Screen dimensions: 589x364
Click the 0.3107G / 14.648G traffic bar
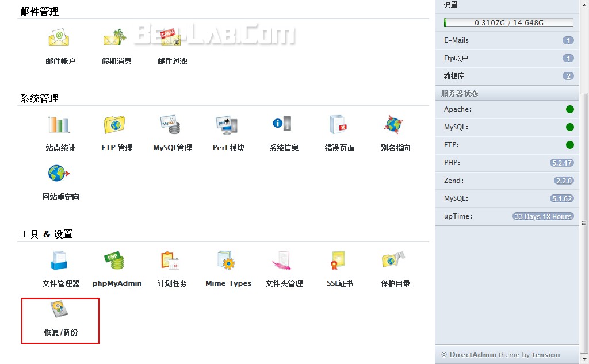click(508, 22)
